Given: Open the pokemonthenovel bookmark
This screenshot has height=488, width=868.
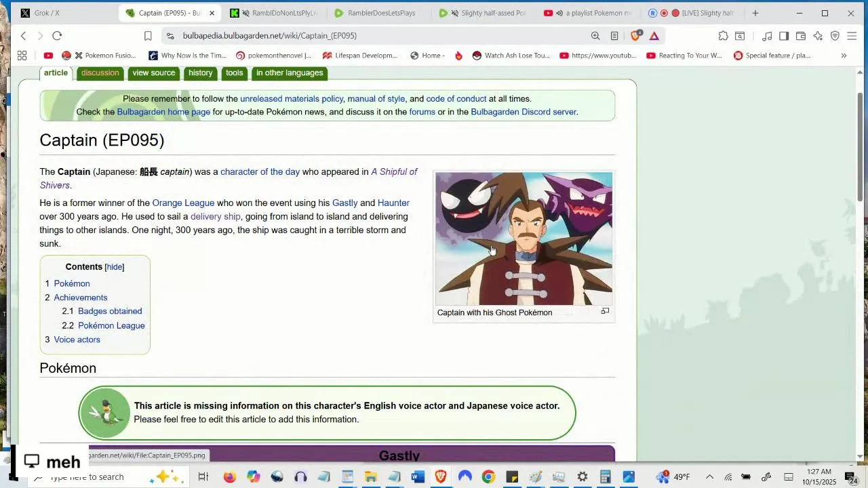Looking at the screenshot, I should tap(273, 56).
